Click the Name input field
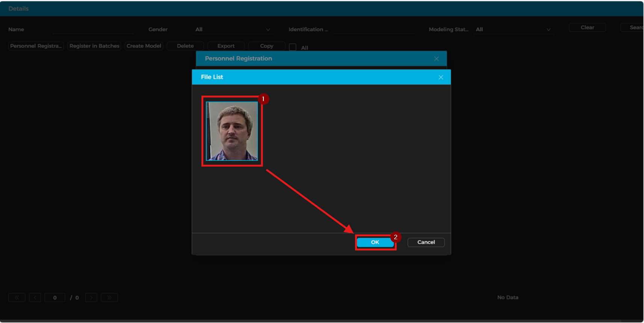This screenshot has height=323, width=644. point(93,30)
